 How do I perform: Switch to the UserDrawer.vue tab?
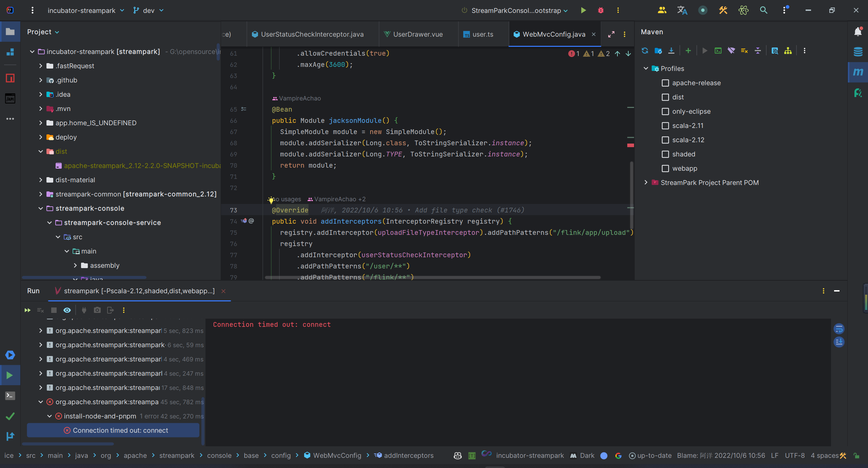(x=417, y=34)
